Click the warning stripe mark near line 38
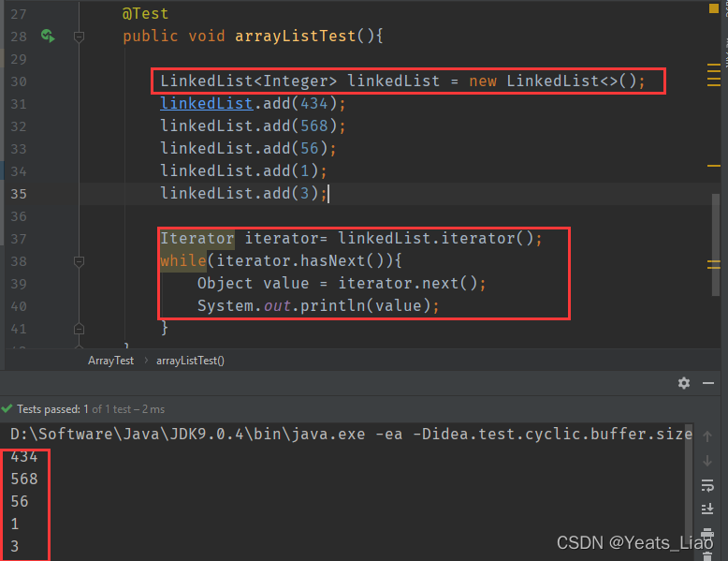 click(x=714, y=264)
